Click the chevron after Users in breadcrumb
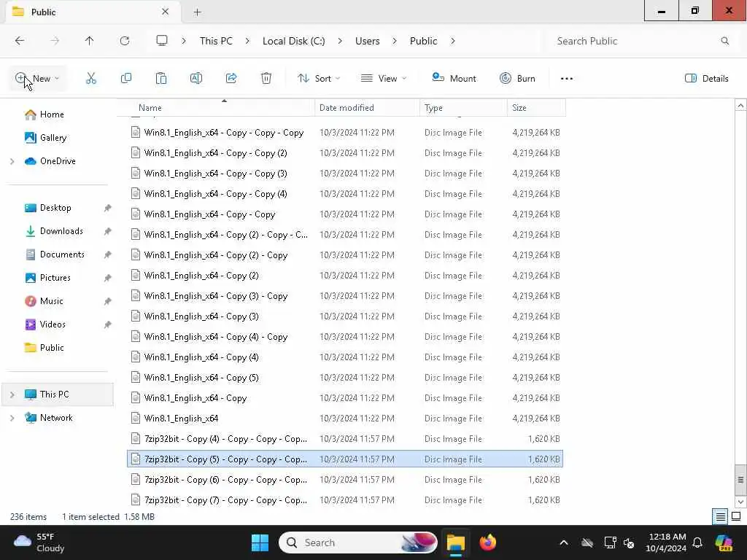This screenshot has width=747, height=560. coord(395,41)
